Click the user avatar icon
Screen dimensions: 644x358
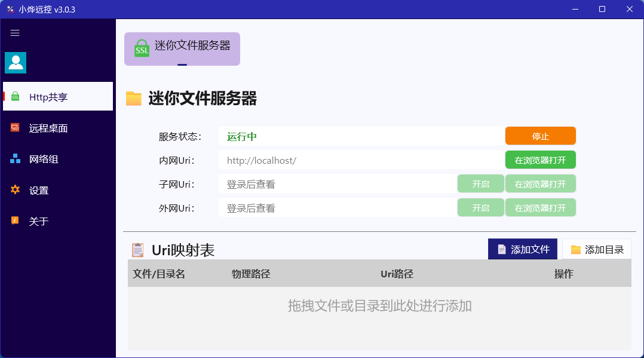point(16,63)
